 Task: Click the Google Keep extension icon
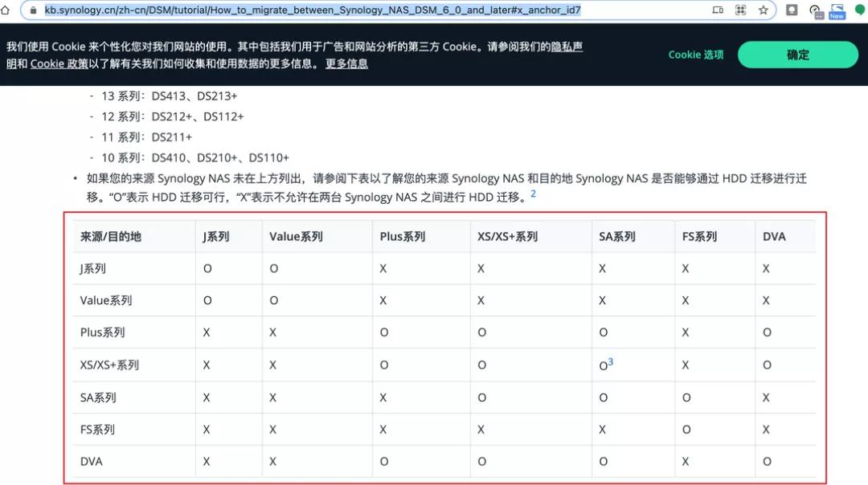click(x=791, y=10)
